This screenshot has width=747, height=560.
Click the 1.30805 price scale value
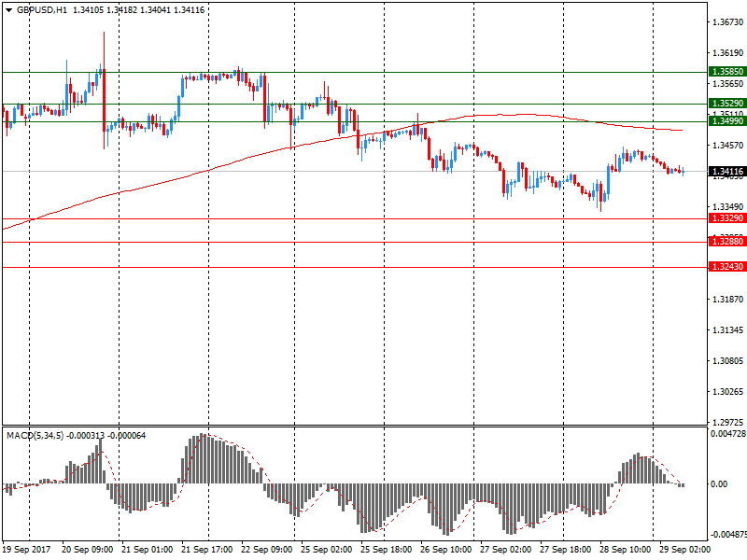(727, 361)
